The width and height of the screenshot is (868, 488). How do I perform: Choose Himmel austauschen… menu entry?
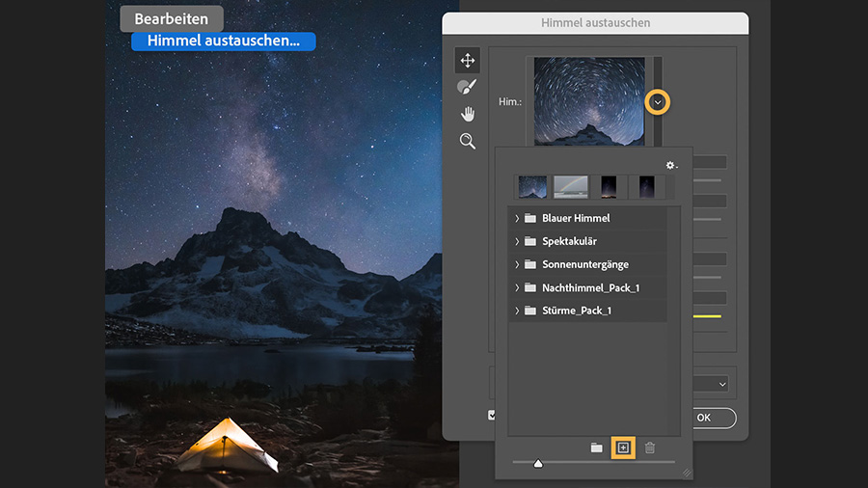[x=224, y=41]
